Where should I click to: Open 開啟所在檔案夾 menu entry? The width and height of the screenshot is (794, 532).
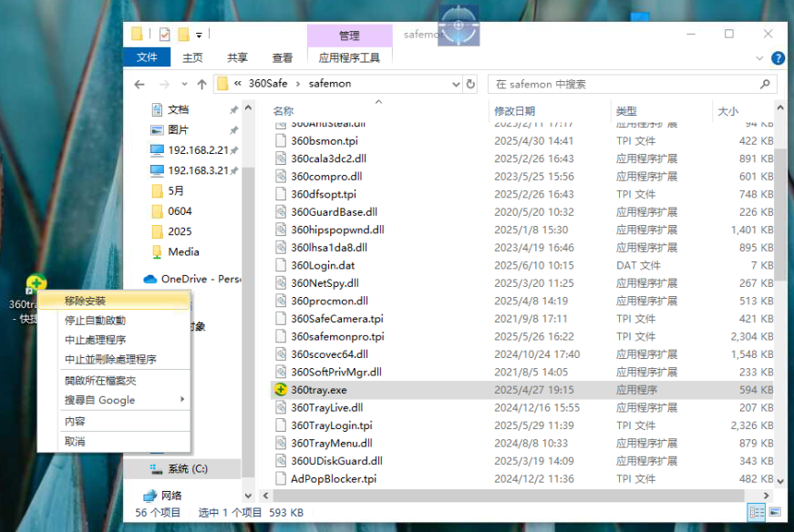point(99,381)
